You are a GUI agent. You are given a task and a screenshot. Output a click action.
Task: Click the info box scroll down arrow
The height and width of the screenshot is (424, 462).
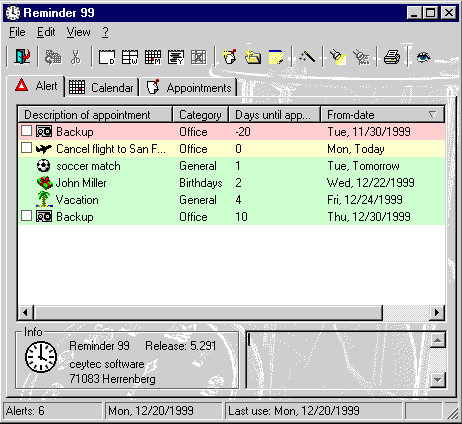(437, 379)
